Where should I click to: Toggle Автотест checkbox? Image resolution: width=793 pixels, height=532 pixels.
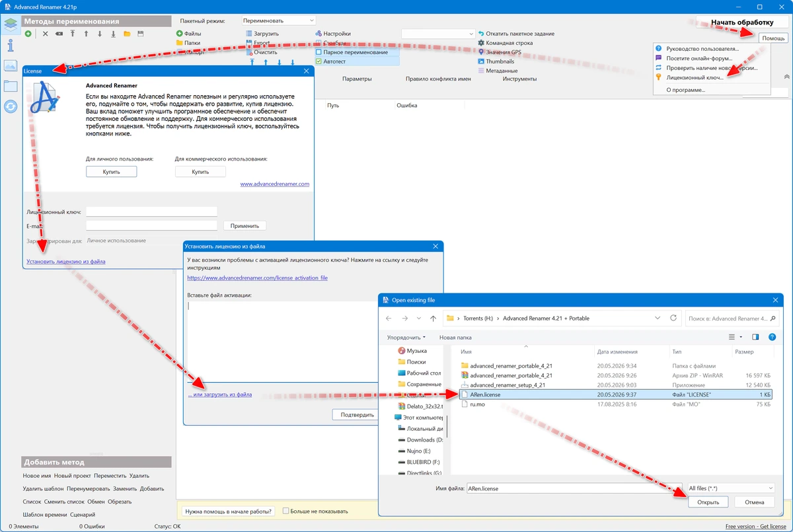[319, 61]
